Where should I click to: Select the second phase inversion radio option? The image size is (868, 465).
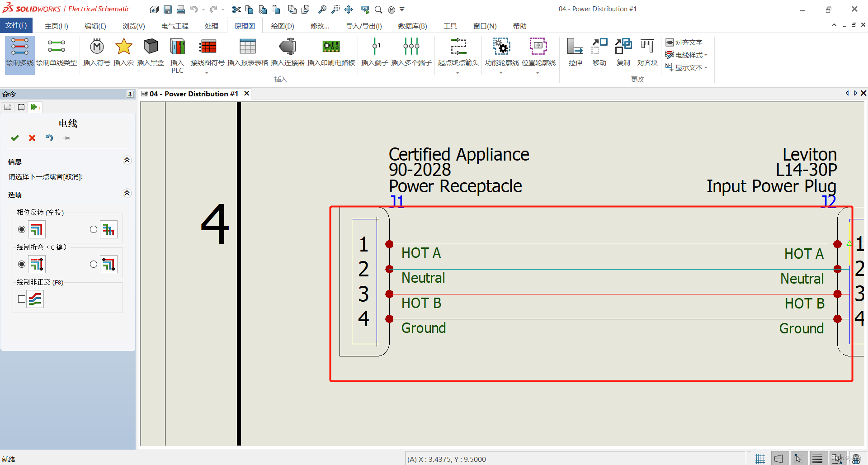pyautogui.click(x=94, y=229)
